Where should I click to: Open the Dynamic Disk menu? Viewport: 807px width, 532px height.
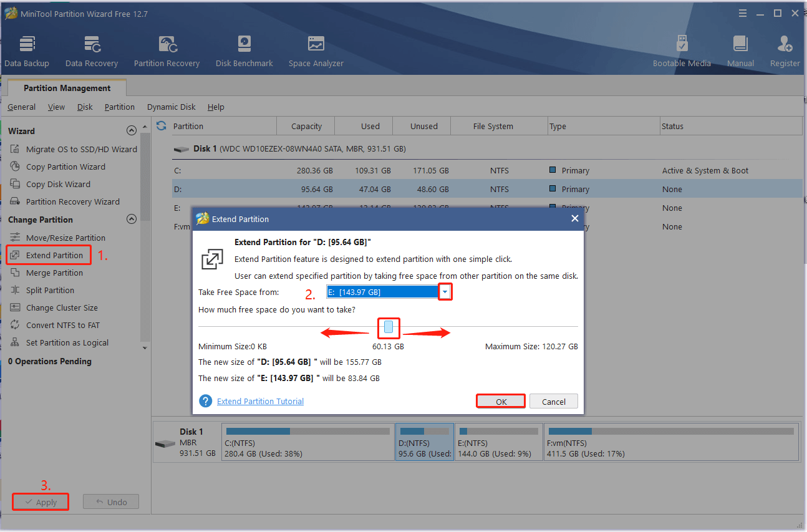point(172,107)
